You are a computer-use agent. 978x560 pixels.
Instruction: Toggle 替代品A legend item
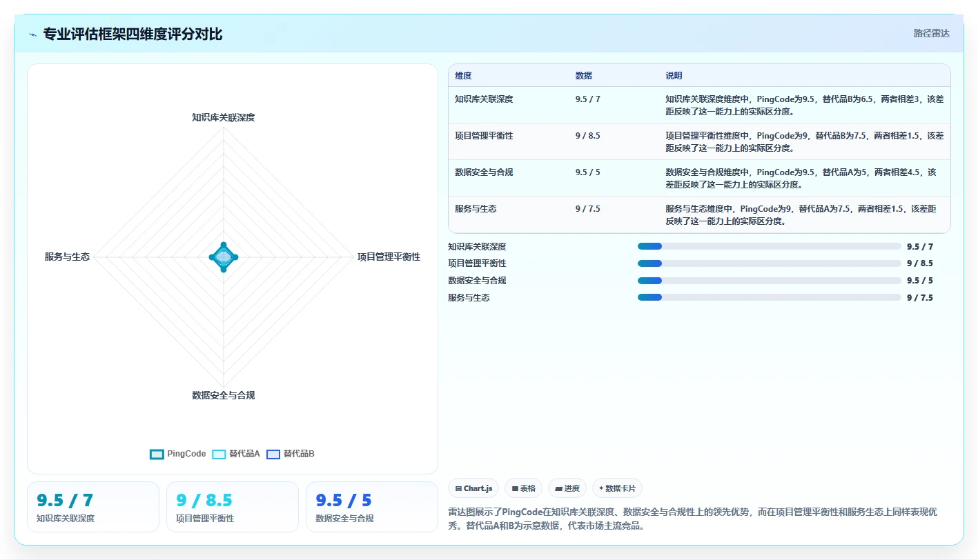(236, 454)
